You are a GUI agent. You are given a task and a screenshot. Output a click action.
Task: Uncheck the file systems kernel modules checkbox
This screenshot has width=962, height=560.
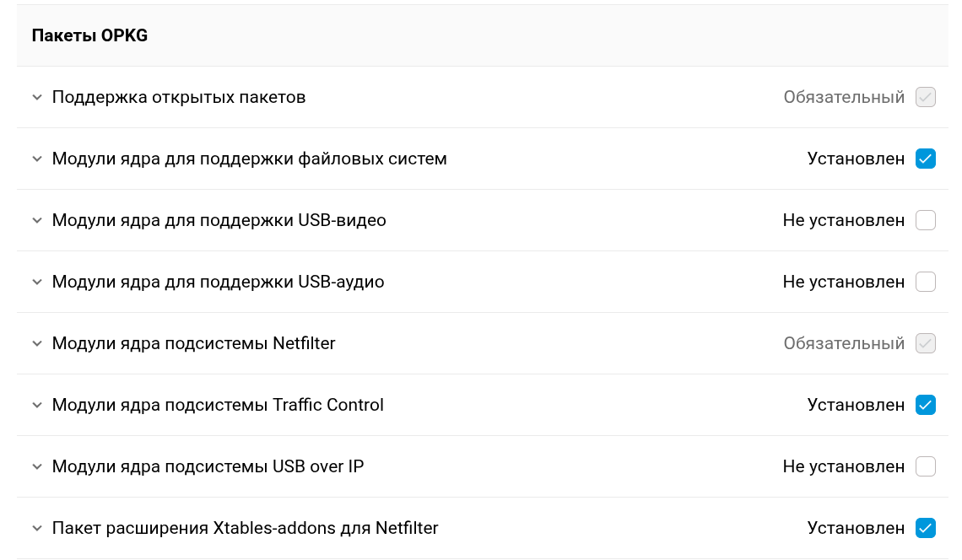pos(926,159)
